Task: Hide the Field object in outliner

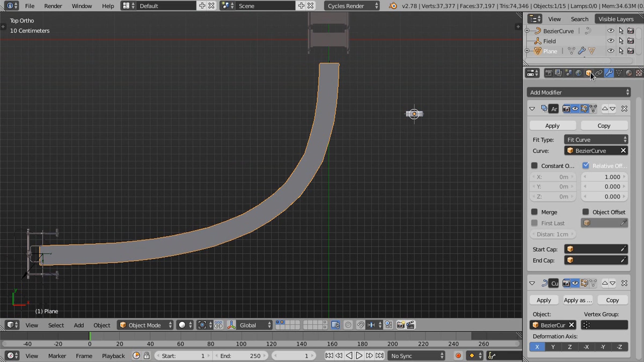Action: pos(610,41)
